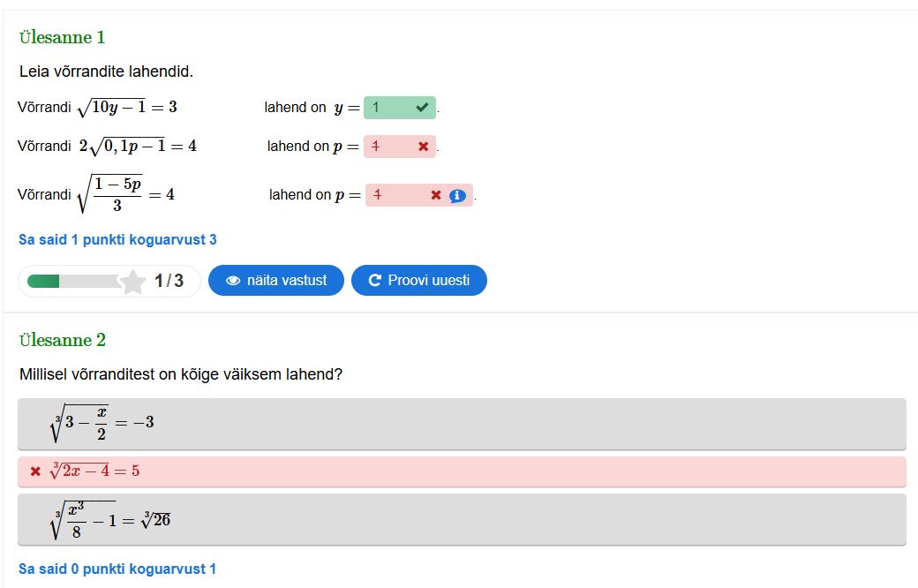Click the Ülesanne 2 heading
918x588 pixels.
click(62, 340)
